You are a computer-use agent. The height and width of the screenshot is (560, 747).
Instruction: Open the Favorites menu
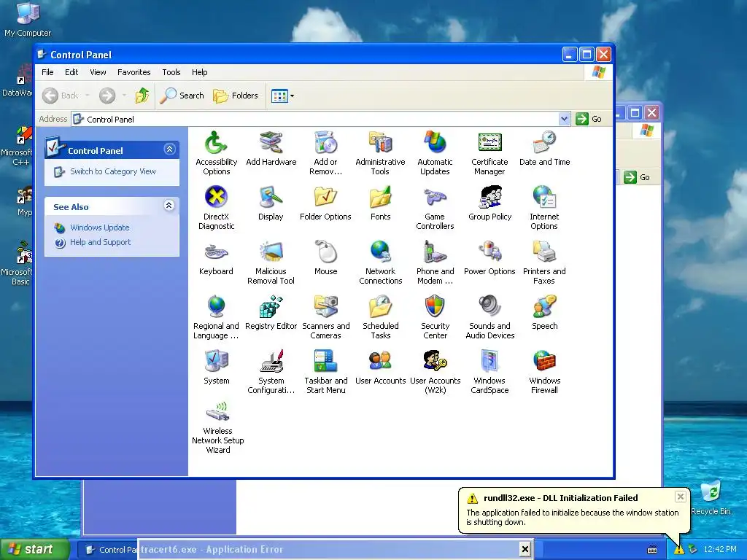pos(134,72)
